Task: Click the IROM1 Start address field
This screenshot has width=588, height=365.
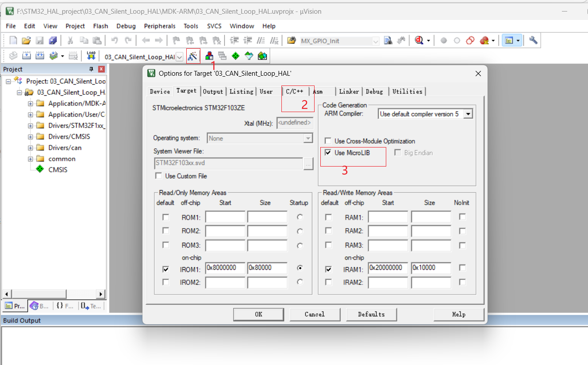Action: pyautogui.click(x=225, y=268)
